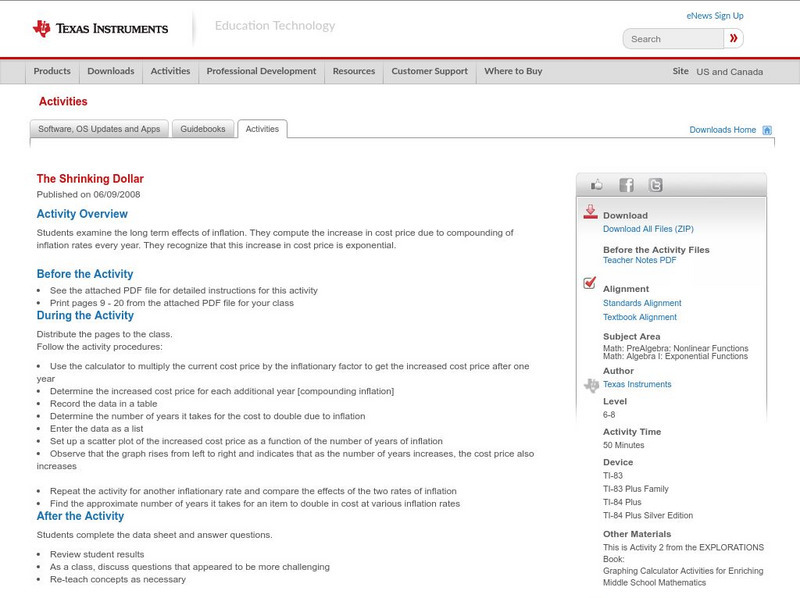This screenshot has width=800, height=598.
Task: Click the Texas Instruments logo
Action: (x=100, y=29)
